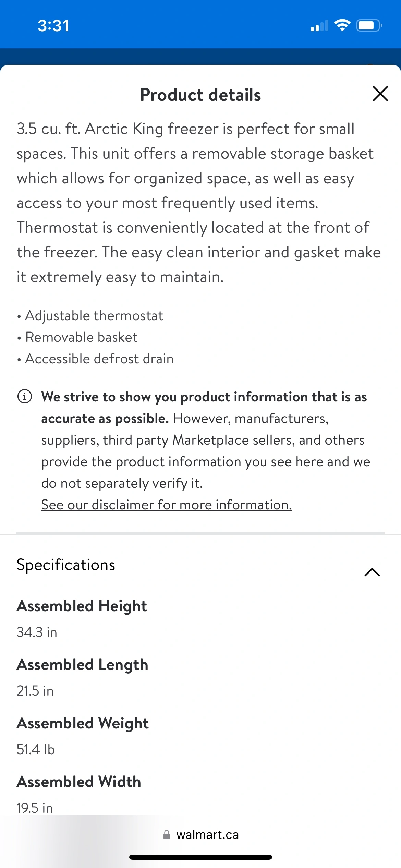The width and height of the screenshot is (401, 868).
Task: Open the disclaimer for more information link
Action: click(166, 505)
